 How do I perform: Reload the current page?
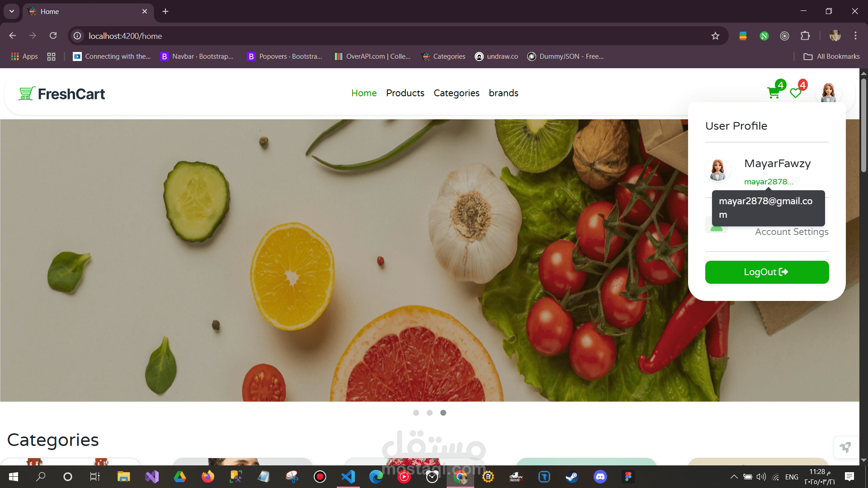click(53, 36)
